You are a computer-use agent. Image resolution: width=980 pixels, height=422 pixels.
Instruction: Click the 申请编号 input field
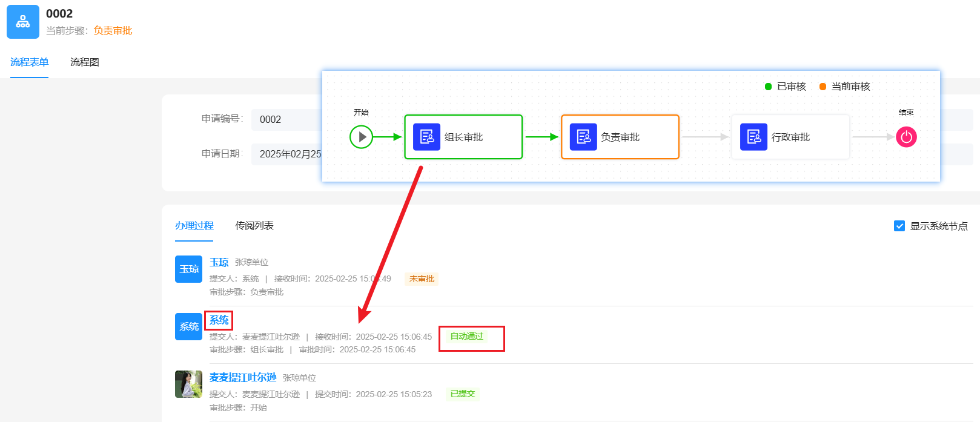(286, 119)
